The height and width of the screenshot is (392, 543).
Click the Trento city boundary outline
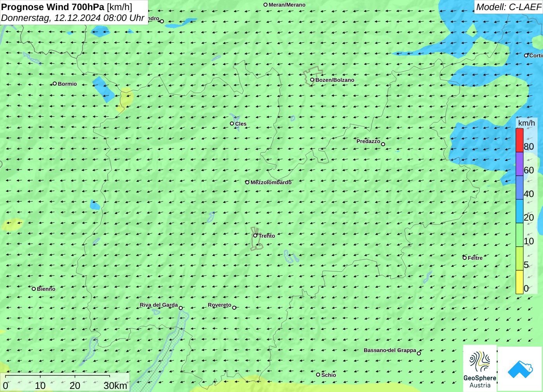256,238
